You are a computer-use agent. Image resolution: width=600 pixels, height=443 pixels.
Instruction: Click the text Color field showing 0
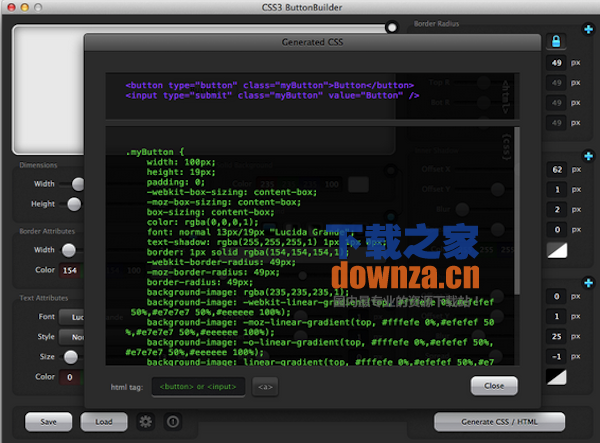coord(71,377)
